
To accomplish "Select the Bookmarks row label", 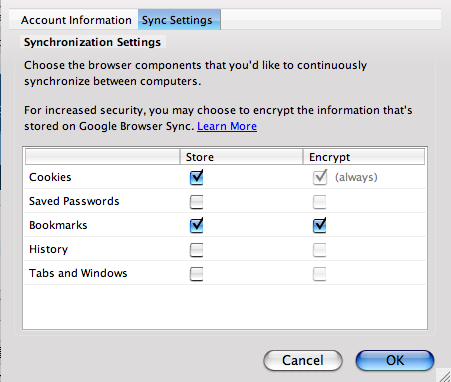I will pyautogui.click(x=58, y=225).
